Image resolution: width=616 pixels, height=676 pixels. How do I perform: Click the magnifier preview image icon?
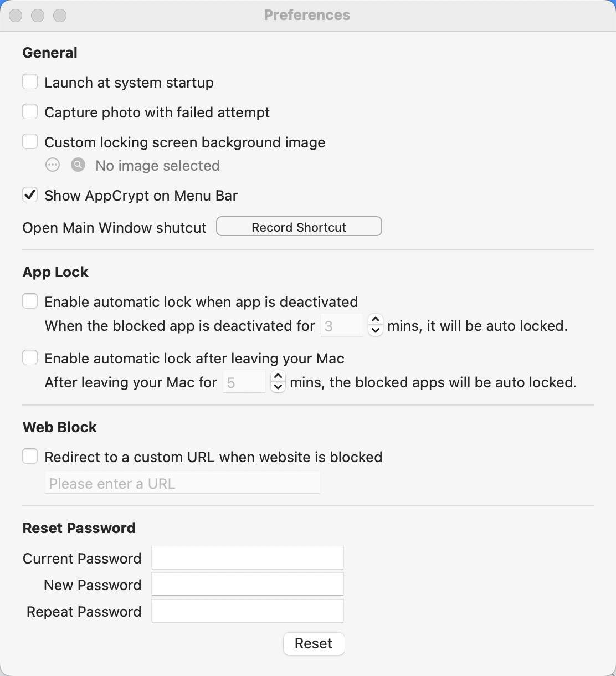78,165
